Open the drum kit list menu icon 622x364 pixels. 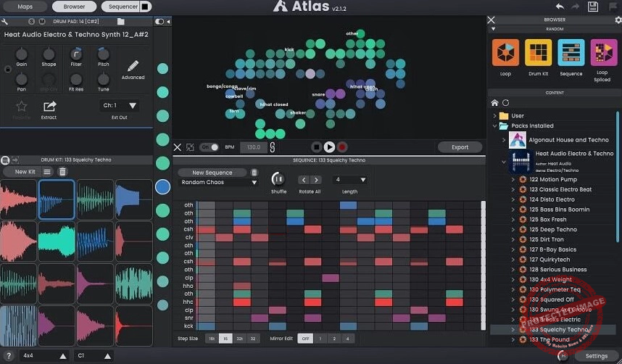click(47, 172)
